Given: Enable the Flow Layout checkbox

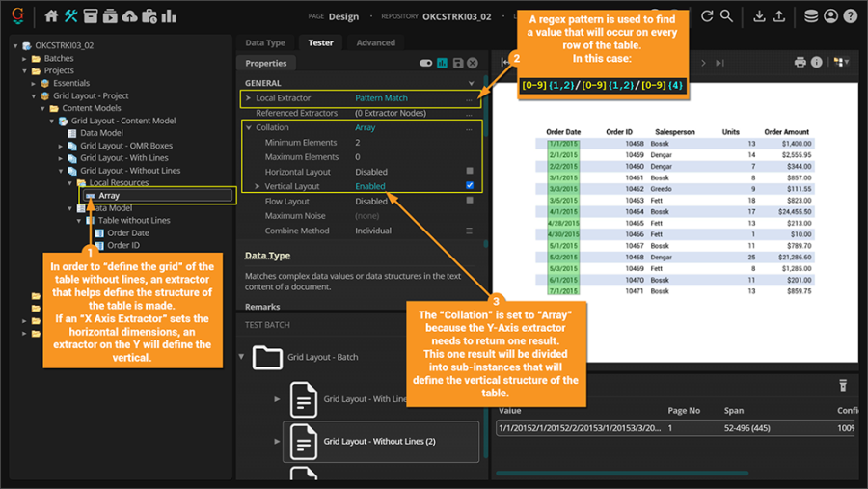Looking at the screenshot, I should point(470,201).
